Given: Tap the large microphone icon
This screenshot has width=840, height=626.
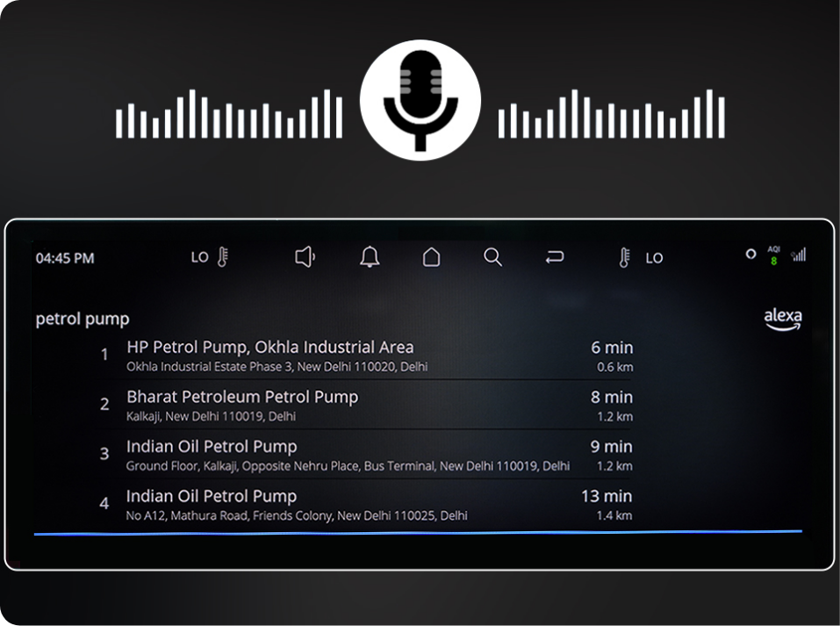Looking at the screenshot, I should click(420, 100).
